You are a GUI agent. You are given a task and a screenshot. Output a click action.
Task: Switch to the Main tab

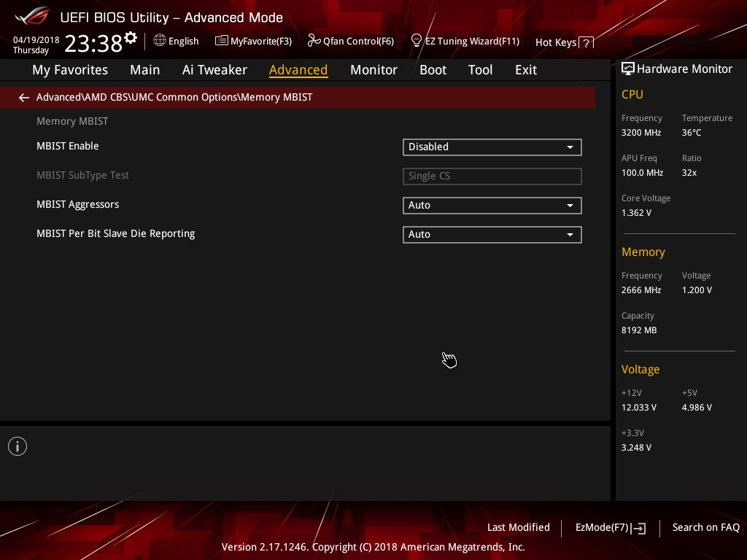click(145, 70)
